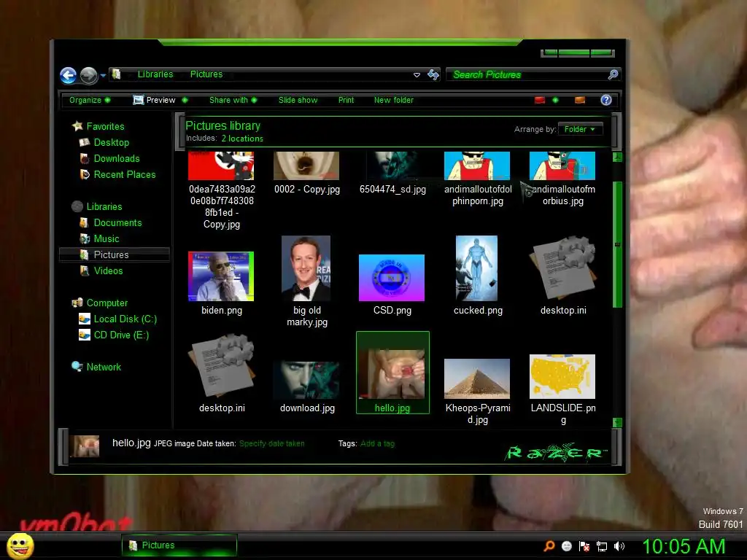This screenshot has width=747, height=560.
Task: Select the CSD.png thumbnail
Action: [392, 278]
